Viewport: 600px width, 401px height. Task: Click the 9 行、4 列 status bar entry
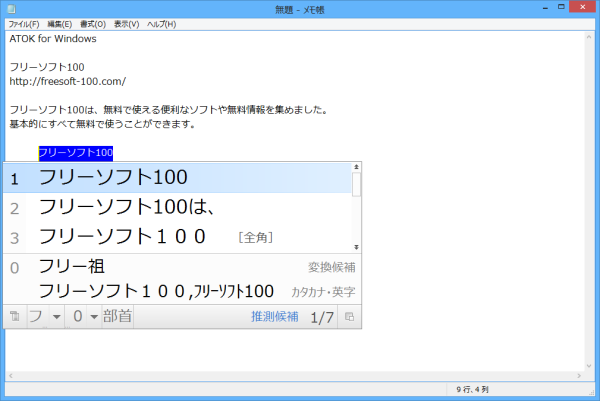tap(472, 390)
